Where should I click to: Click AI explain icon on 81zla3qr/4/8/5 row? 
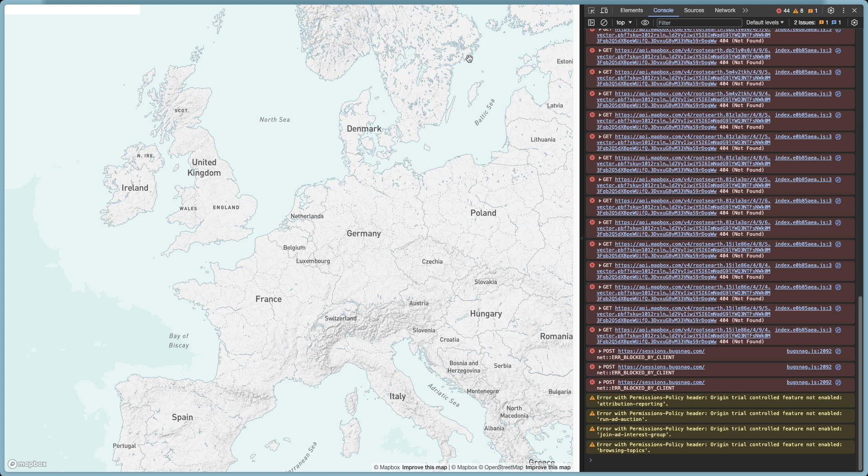coord(838,115)
